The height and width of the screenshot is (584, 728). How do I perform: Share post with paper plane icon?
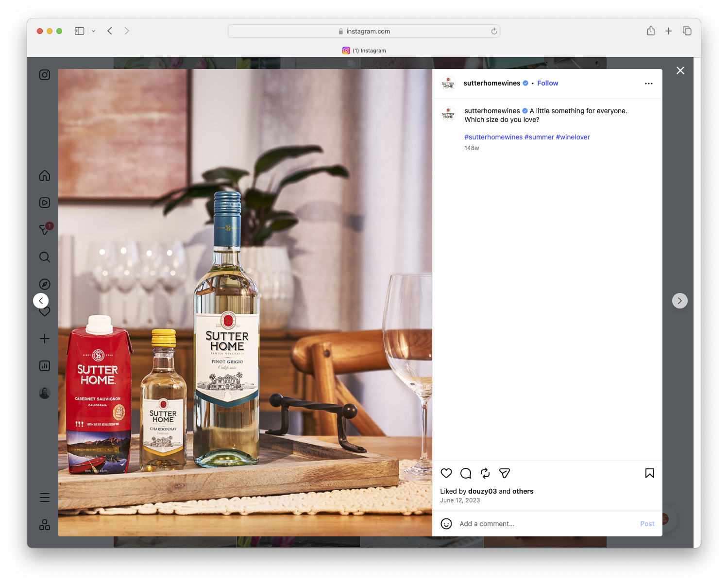click(505, 473)
